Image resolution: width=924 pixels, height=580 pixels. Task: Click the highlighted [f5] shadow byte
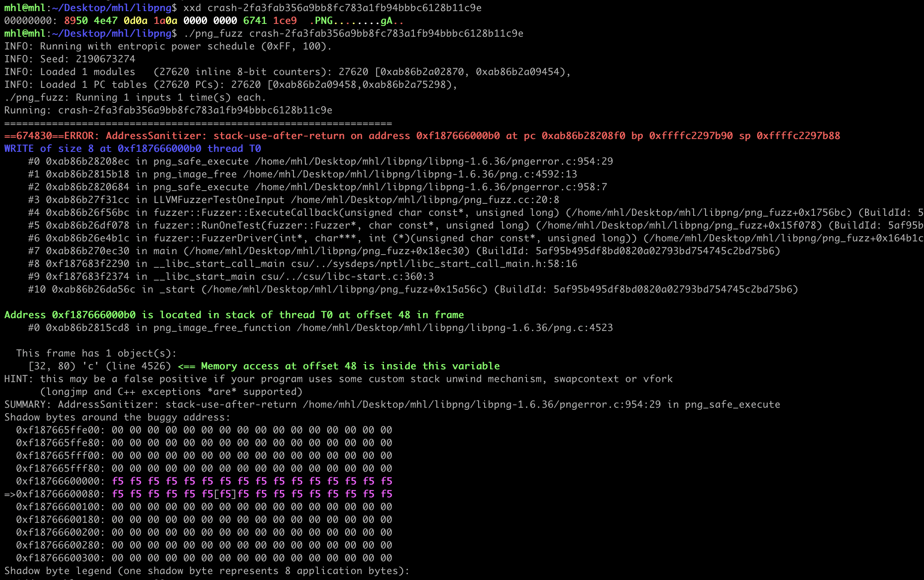click(225, 494)
